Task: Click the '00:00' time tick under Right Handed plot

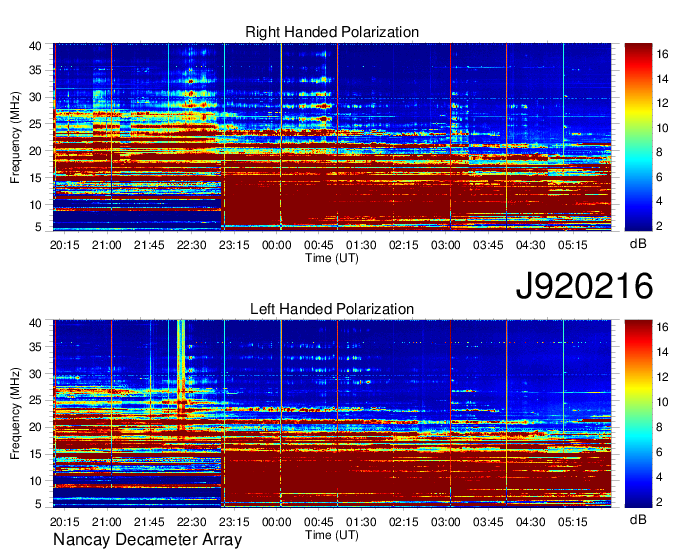Action: click(277, 245)
